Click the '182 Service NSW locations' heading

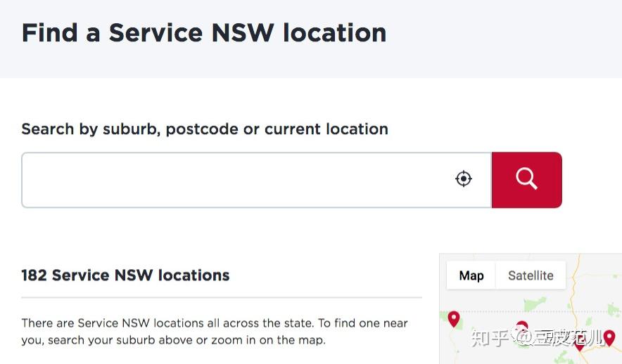pyautogui.click(x=125, y=275)
